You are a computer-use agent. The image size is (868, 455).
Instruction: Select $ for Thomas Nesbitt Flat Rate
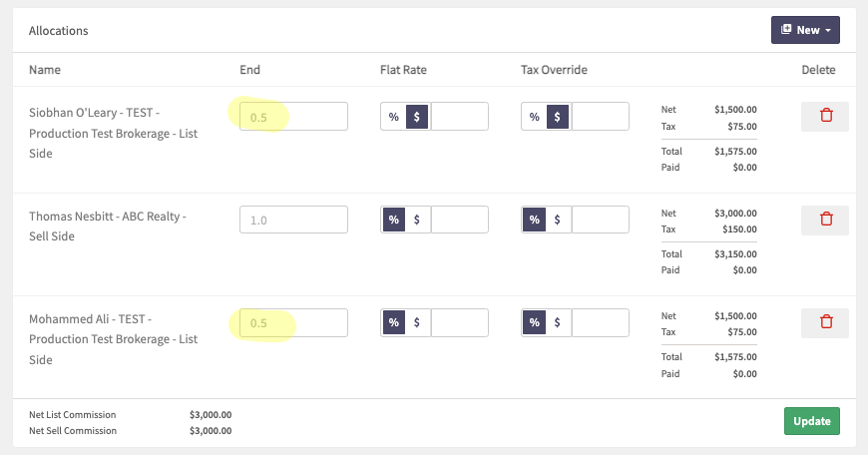tap(417, 220)
